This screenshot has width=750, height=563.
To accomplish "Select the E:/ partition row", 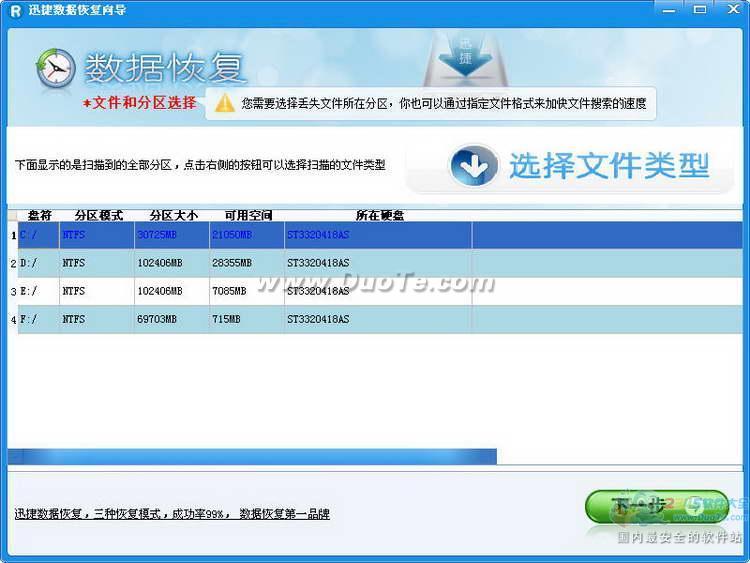I will point(380,291).
